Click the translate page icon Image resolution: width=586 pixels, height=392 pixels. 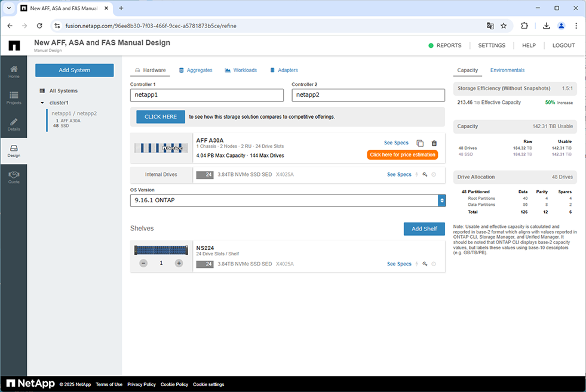coord(490,26)
